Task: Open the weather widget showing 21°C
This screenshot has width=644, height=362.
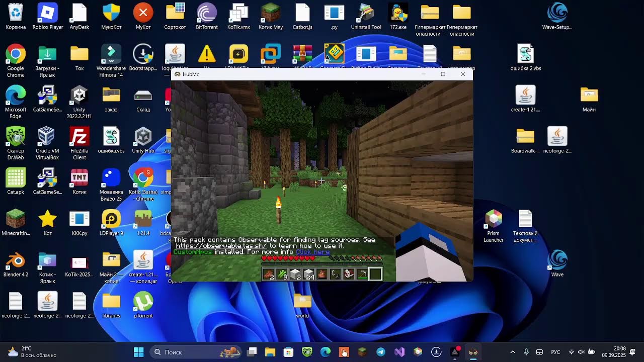Action: 32,352
